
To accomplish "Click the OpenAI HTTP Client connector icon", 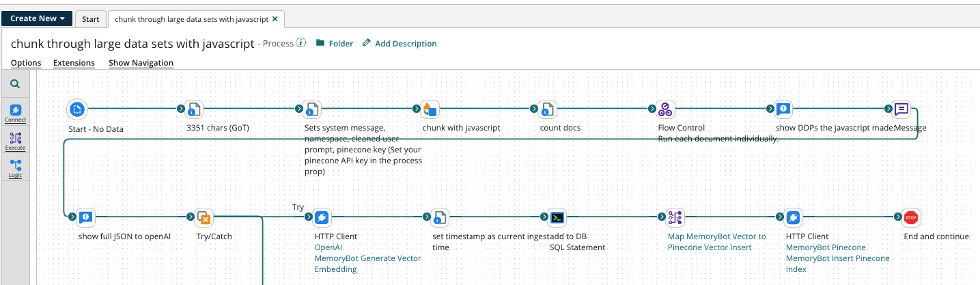I will tap(321, 217).
